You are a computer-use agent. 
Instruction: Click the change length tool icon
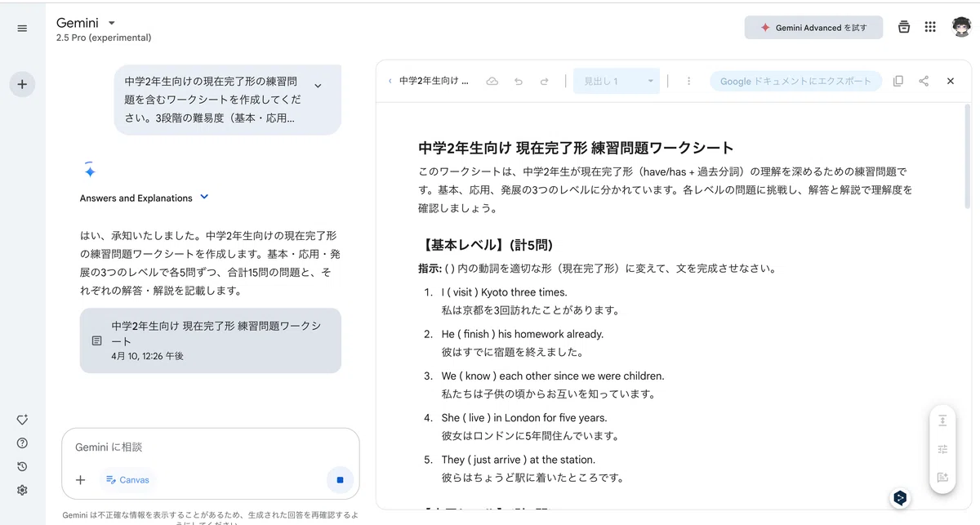[942, 420]
